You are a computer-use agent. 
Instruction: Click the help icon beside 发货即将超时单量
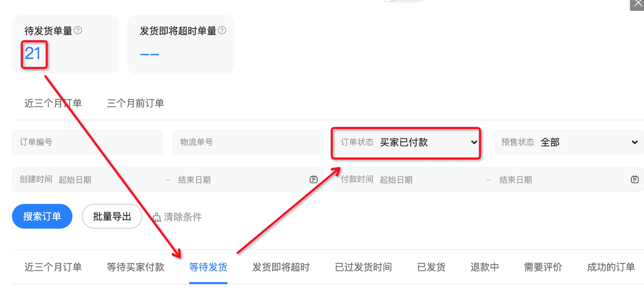[x=222, y=31]
